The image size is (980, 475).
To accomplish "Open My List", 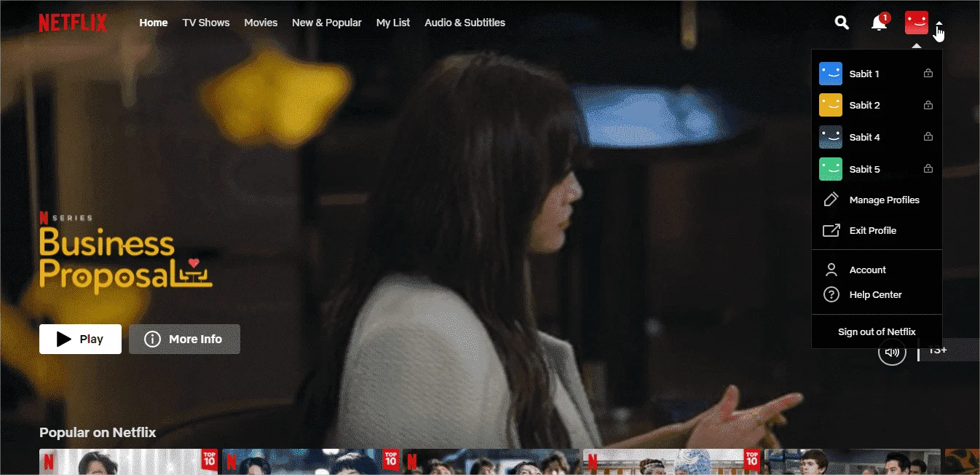I will point(393,23).
